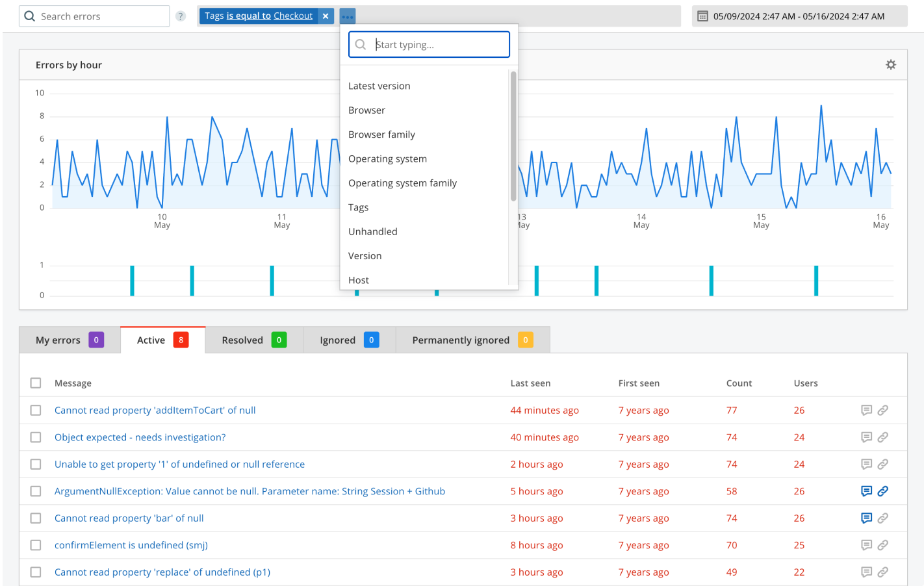Open the Errors by hour chart settings gear
This screenshot has height=586, width=924.
pyautogui.click(x=891, y=64)
